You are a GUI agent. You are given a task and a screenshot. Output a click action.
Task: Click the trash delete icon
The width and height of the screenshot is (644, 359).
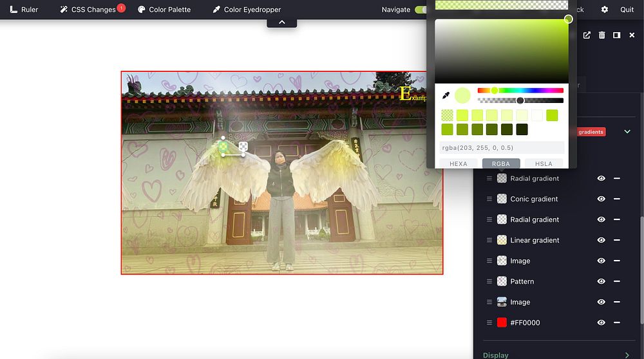coord(601,35)
